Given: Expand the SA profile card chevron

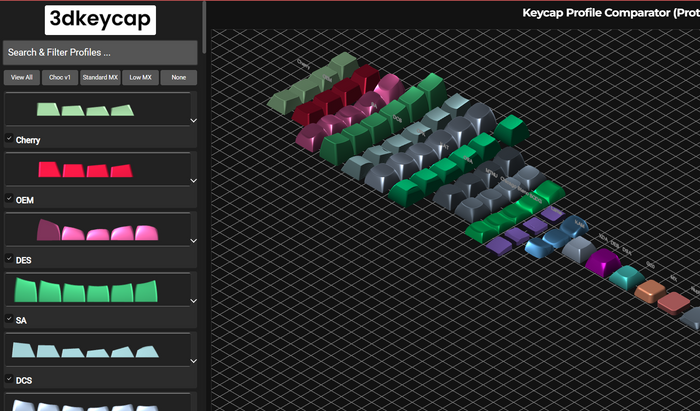Looking at the screenshot, I should tap(194, 301).
